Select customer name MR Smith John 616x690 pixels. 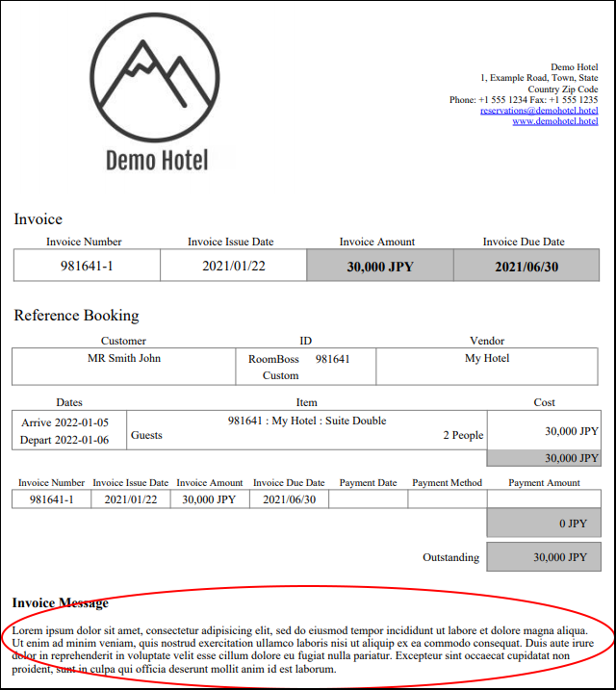[x=124, y=358]
